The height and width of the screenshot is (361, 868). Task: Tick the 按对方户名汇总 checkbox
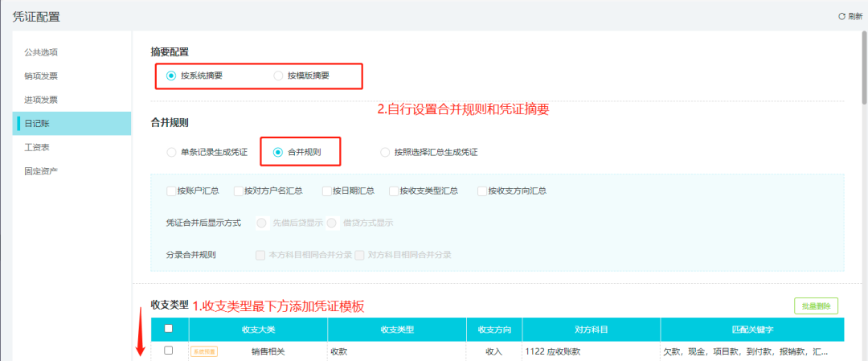coord(239,191)
